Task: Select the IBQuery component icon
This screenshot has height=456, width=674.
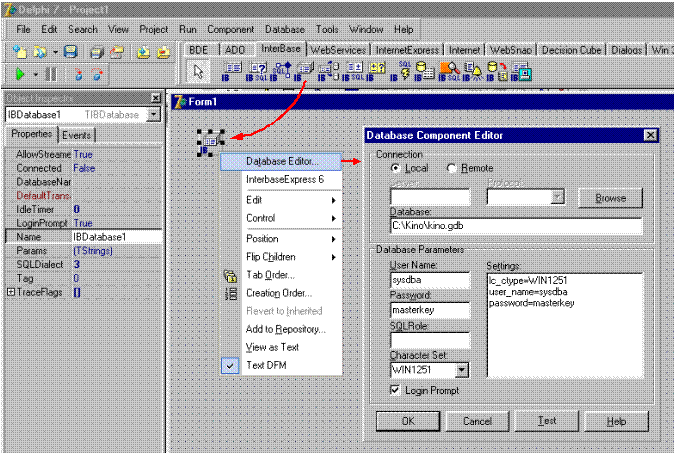Action: 257,71
